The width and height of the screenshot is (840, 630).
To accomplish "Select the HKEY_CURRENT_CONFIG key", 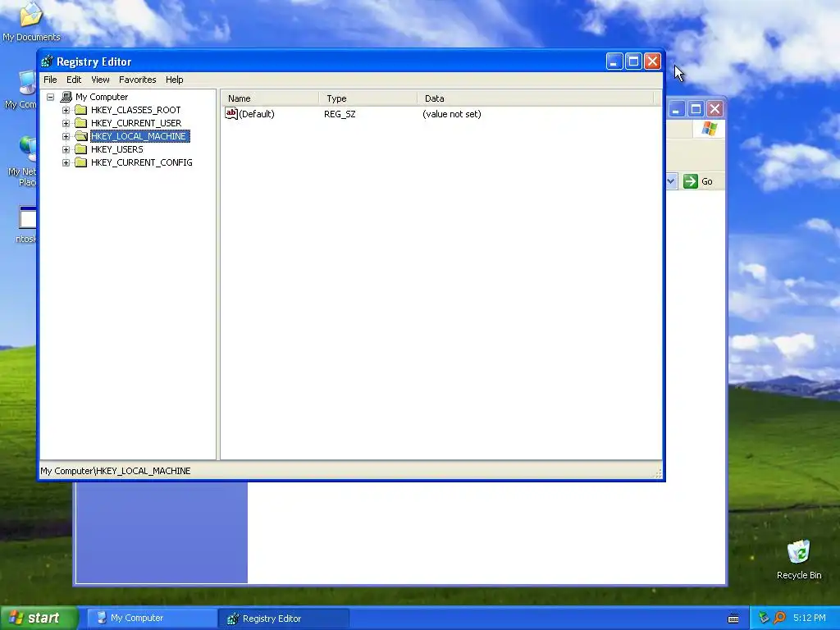I will tap(141, 162).
